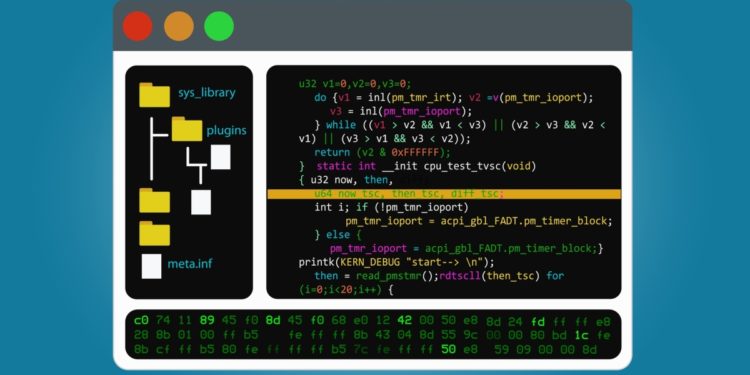The width and height of the screenshot is (750, 375).
Task: Click the hex byte '68' in the hex panel
Action: tap(338, 320)
